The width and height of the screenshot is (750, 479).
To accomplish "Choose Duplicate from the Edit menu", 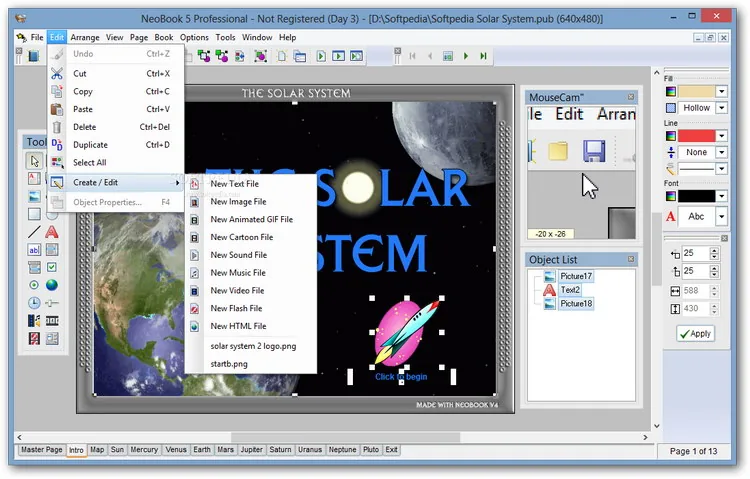I will click(x=116, y=145).
